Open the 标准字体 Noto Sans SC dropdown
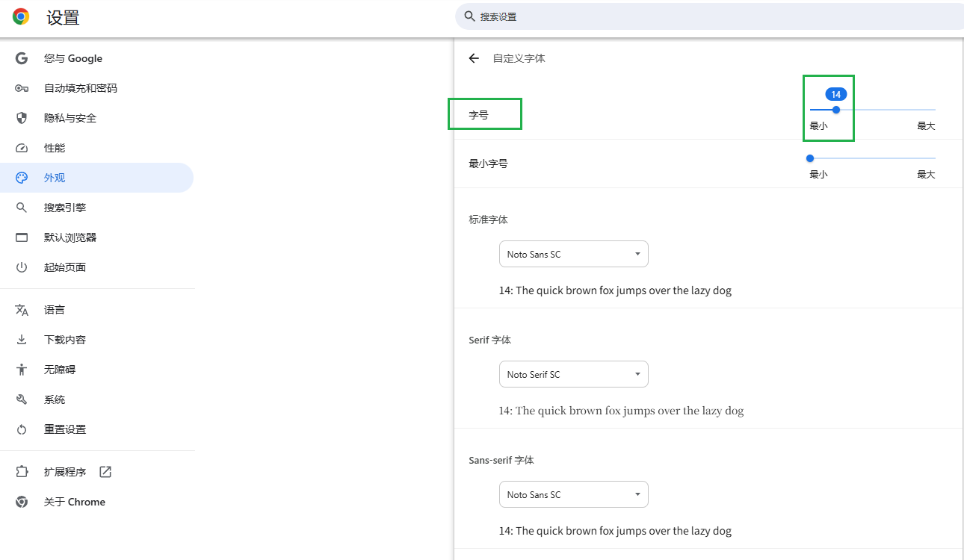Viewport: 964px width, 560px height. click(574, 254)
